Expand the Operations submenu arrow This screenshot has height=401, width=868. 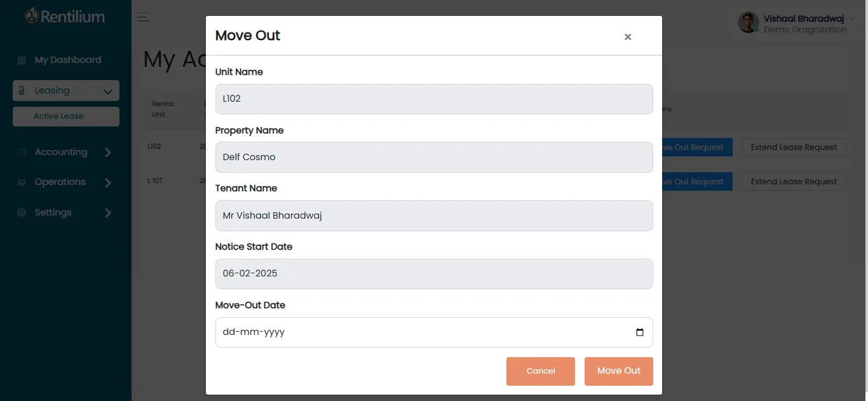[107, 183]
